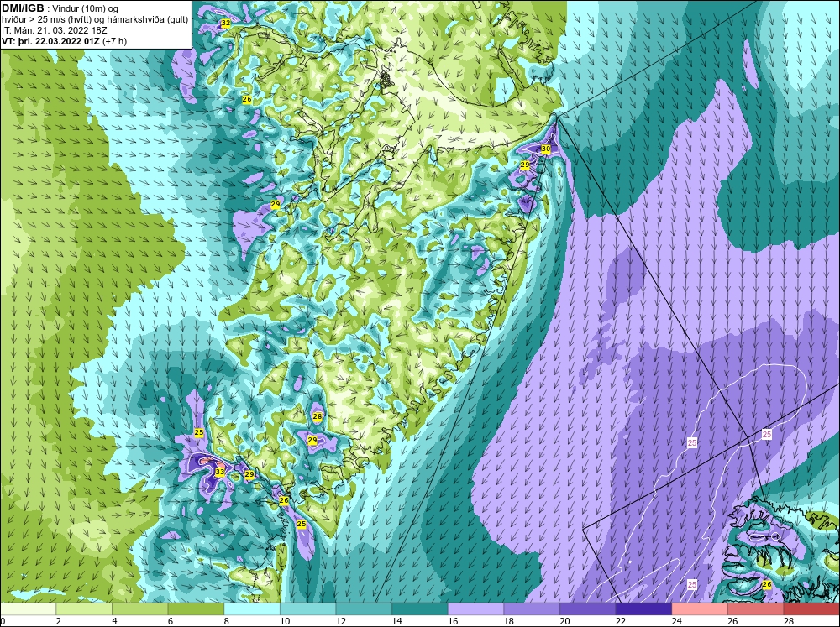Click the legend scale number 16

[453, 621]
